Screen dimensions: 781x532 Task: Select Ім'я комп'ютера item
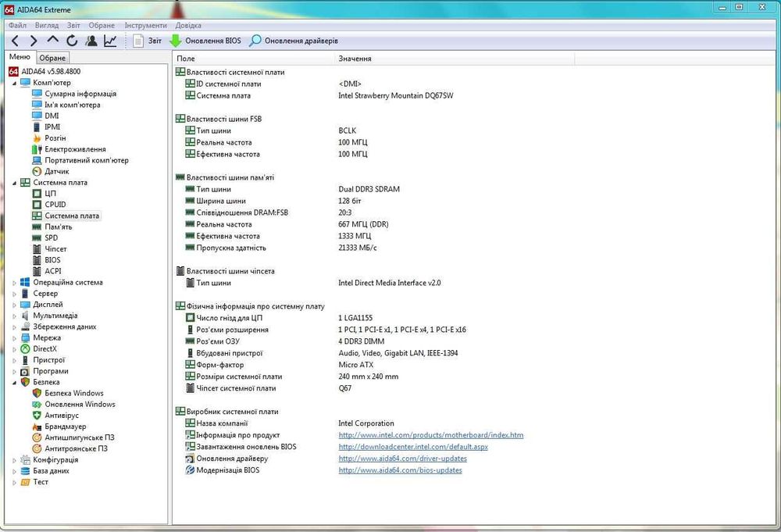point(66,105)
